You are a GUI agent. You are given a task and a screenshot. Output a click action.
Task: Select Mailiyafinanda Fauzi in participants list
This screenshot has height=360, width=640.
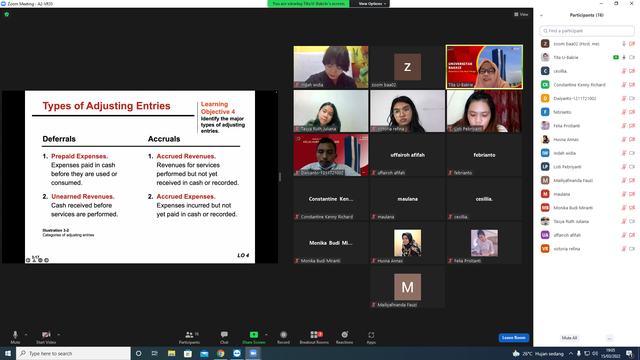tap(587, 180)
